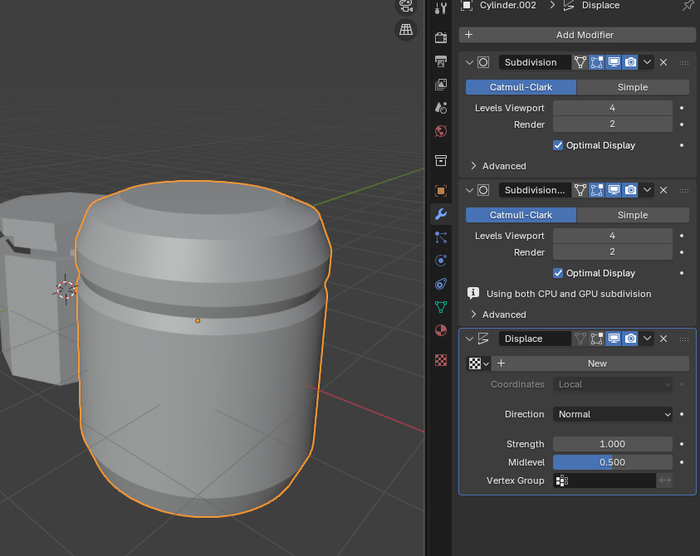Screen dimensions: 700x556
Task: Toggle perspective/orthographic grid view icon
Action: tap(406, 30)
